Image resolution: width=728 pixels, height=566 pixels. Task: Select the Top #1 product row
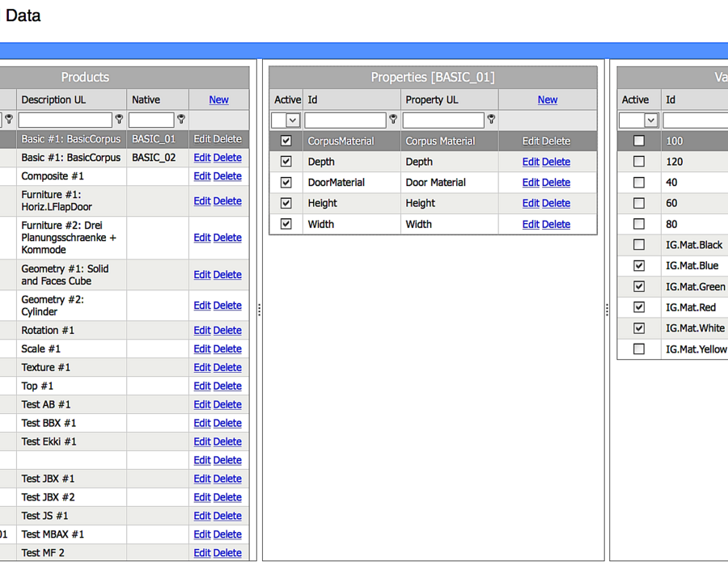pos(125,386)
